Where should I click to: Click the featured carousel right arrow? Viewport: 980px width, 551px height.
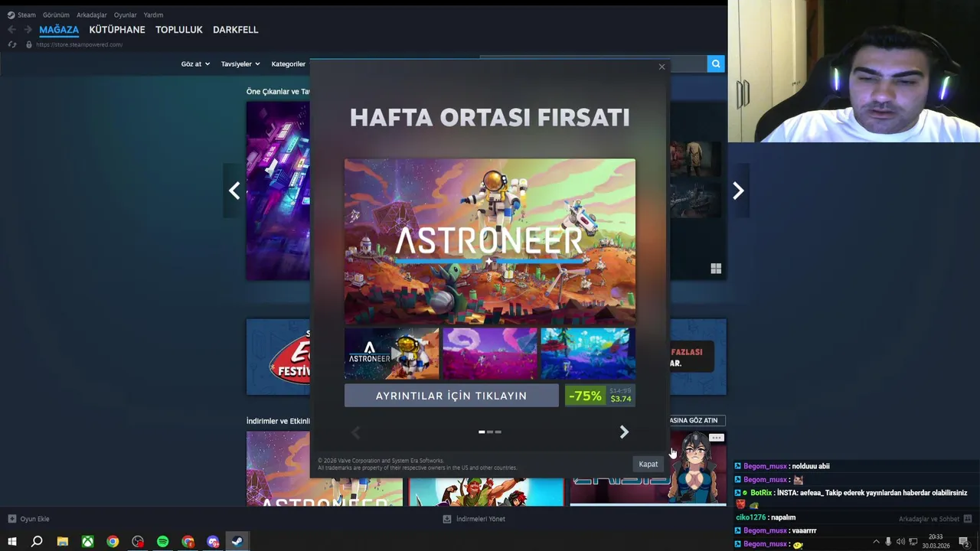[738, 191]
